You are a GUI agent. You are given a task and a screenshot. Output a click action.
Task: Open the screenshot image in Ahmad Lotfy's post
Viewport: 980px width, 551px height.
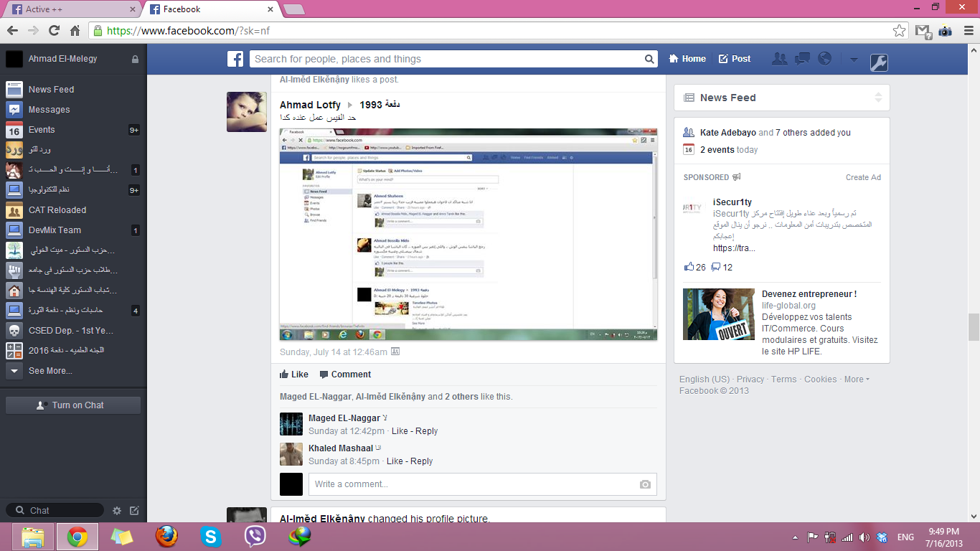click(x=468, y=234)
